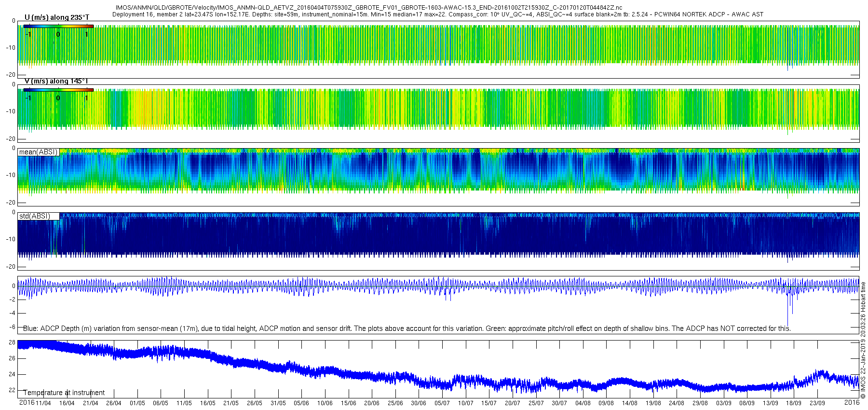Click the 'V (m/s) along 145°T' title
Screen dimensions: 868x410
coord(56,81)
